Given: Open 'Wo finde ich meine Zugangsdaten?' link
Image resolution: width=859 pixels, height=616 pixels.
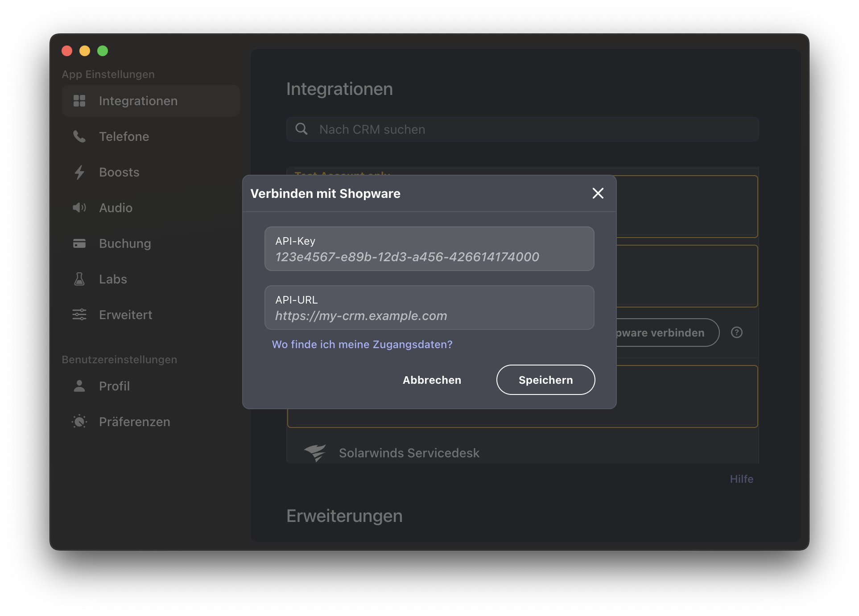Looking at the screenshot, I should point(362,345).
